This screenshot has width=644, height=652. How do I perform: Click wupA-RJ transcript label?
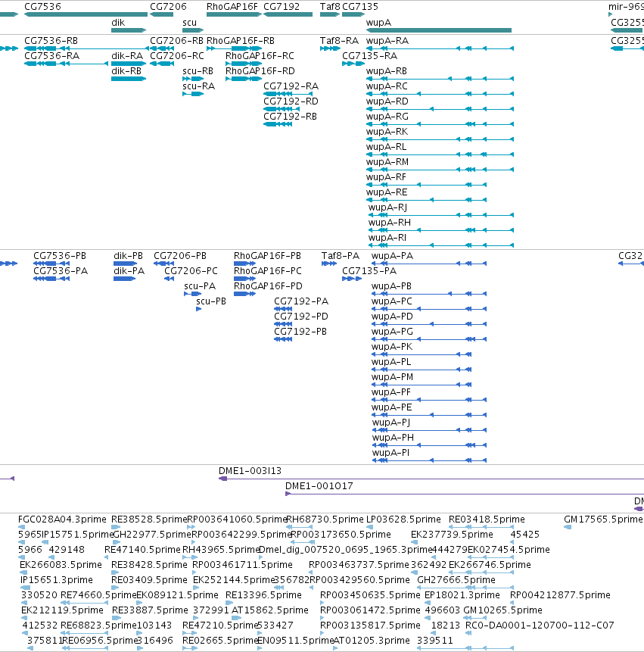387,207
